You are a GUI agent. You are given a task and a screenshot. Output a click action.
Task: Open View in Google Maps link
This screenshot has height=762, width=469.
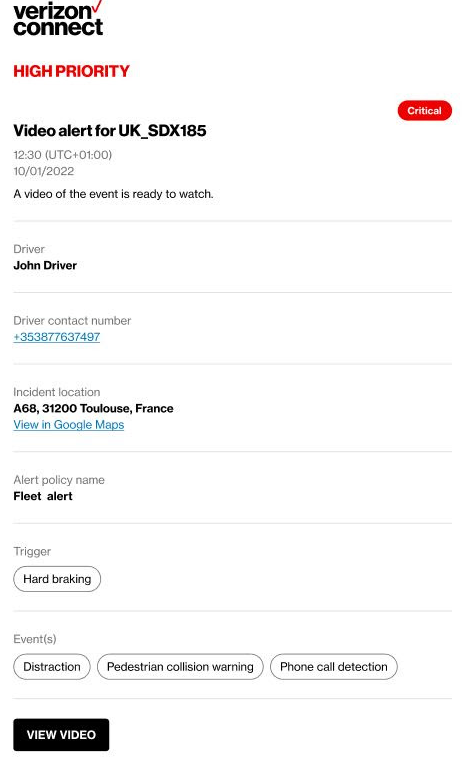coord(69,424)
